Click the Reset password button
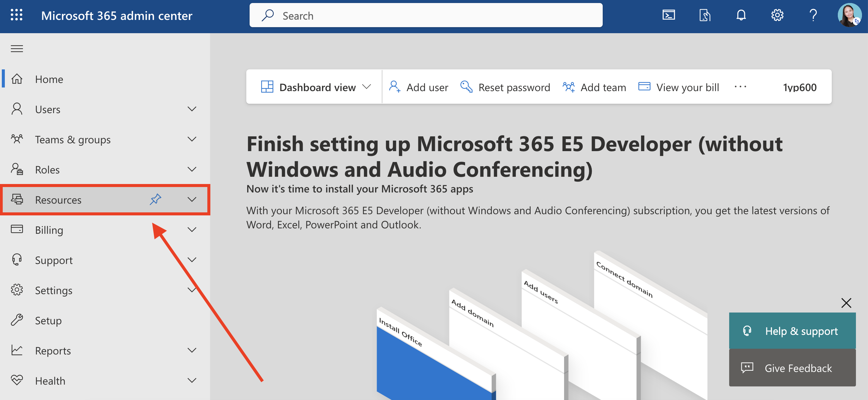Viewport: 868px width, 400px height. (505, 87)
